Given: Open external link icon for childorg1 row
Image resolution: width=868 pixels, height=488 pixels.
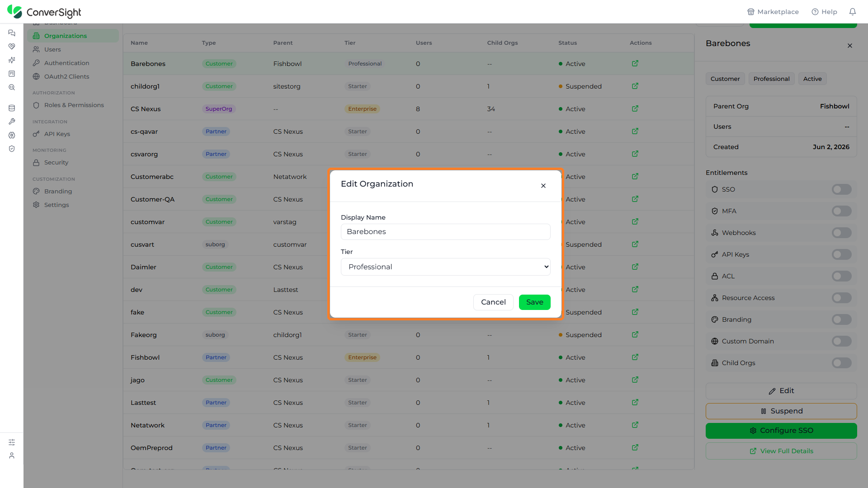Looking at the screenshot, I should coord(635,86).
